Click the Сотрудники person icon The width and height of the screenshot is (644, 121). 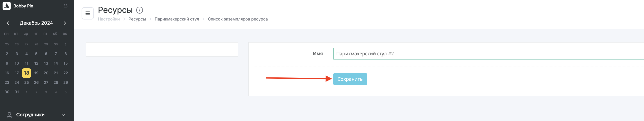coord(9,115)
